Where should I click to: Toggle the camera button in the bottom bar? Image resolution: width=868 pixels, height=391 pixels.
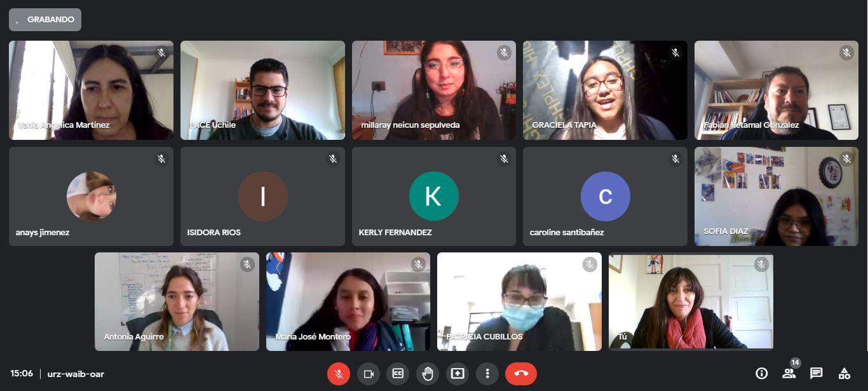(x=369, y=374)
